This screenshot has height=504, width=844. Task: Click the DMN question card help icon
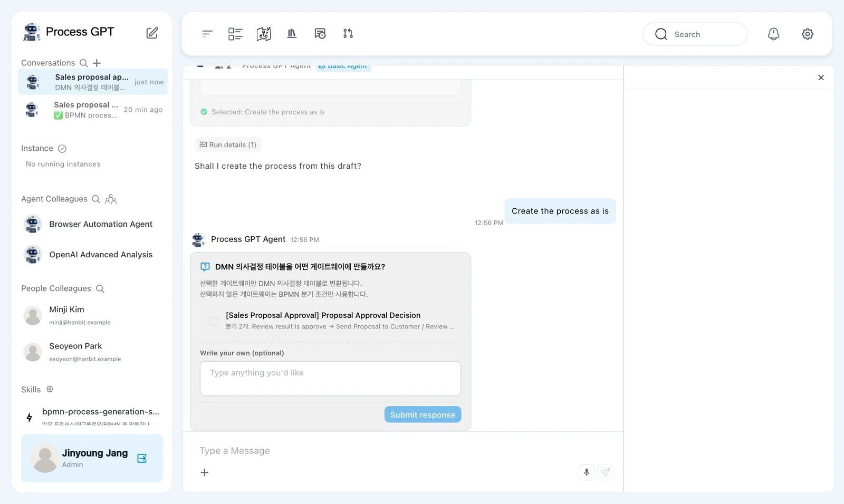click(205, 267)
